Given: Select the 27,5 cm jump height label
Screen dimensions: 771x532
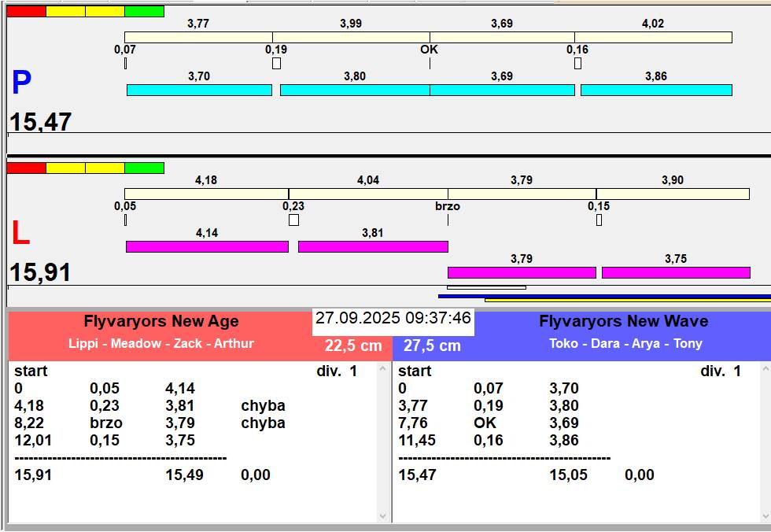Looking at the screenshot, I should click(432, 346).
